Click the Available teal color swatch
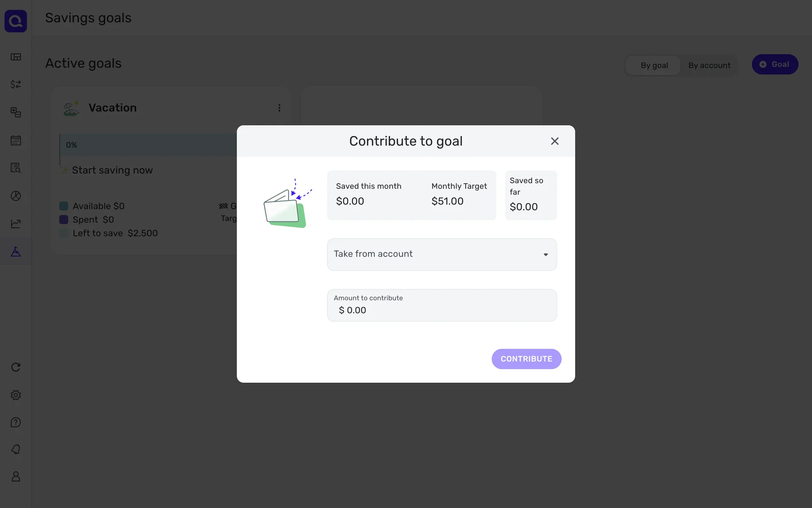Image resolution: width=812 pixels, height=508 pixels. coord(64,206)
